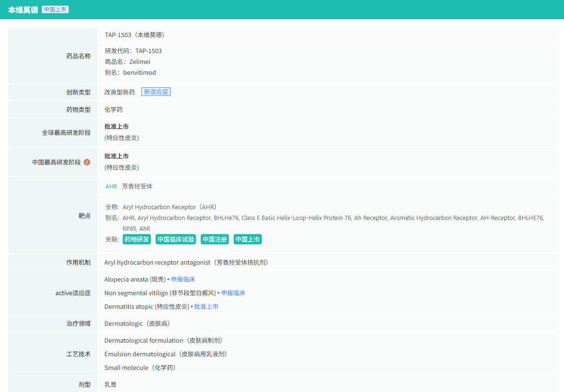
Task: Select the 中国临床试验 related tag
Action: coord(176,239)
